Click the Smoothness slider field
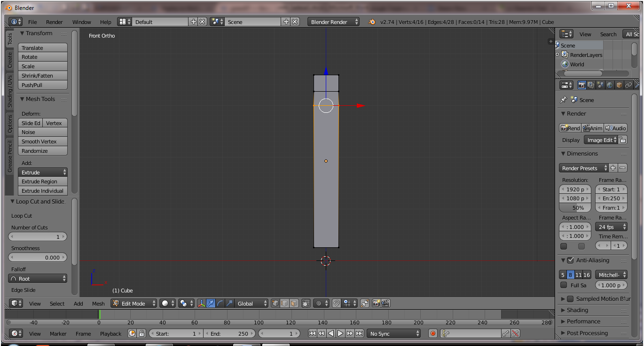The width and height of the screenshot is (644, 346). 38,258
